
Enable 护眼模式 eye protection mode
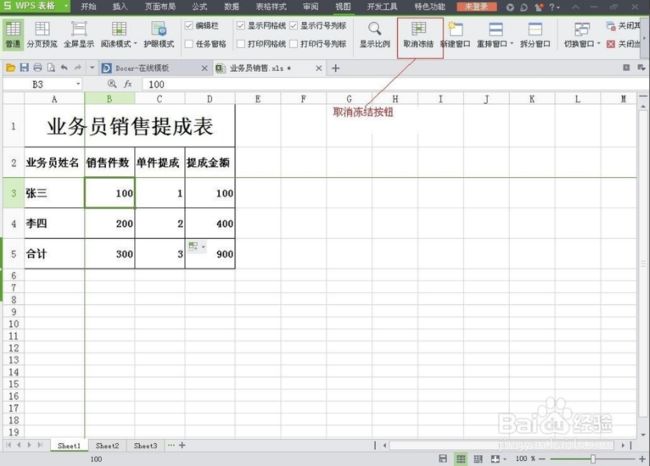(159, 34)
